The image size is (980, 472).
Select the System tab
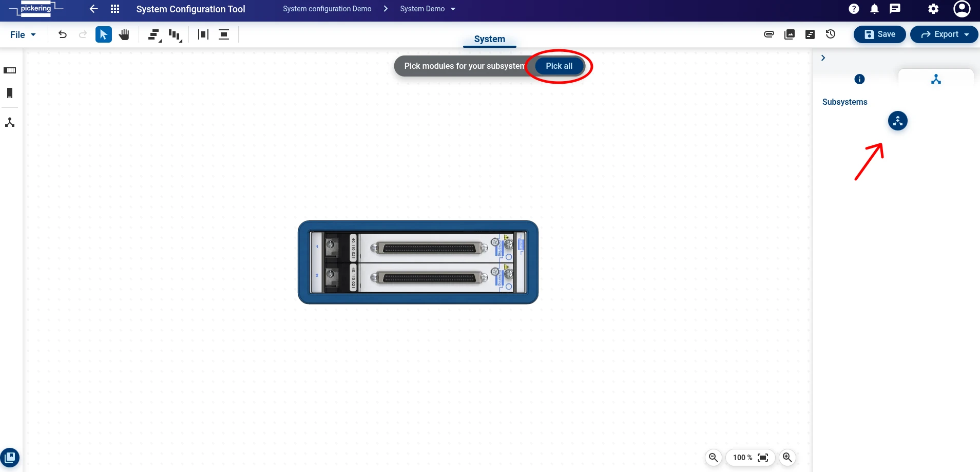point(489,39)
